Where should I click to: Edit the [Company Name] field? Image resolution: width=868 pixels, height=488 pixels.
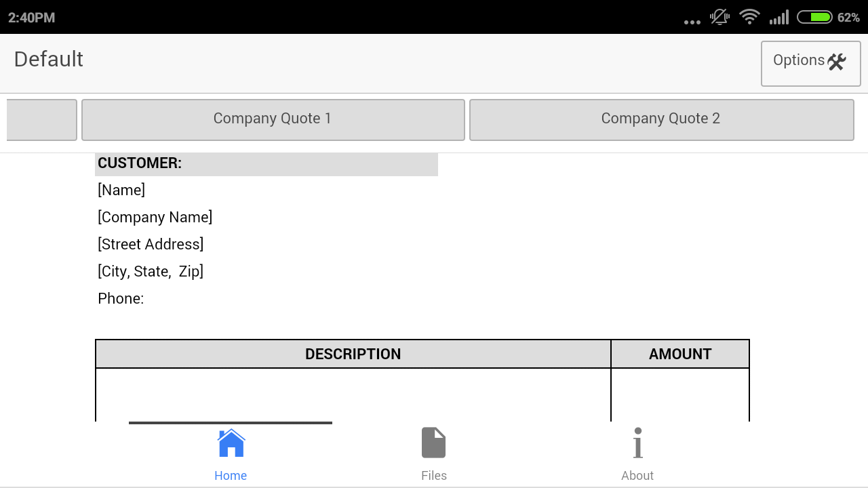click(155, 218)
